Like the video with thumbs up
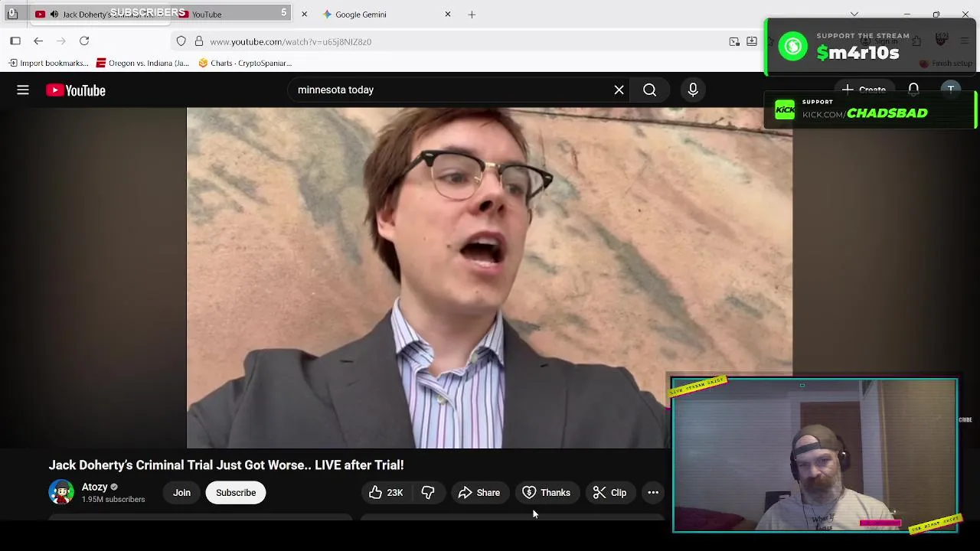This screenshot has height=551, width=980. click(387, 493)
